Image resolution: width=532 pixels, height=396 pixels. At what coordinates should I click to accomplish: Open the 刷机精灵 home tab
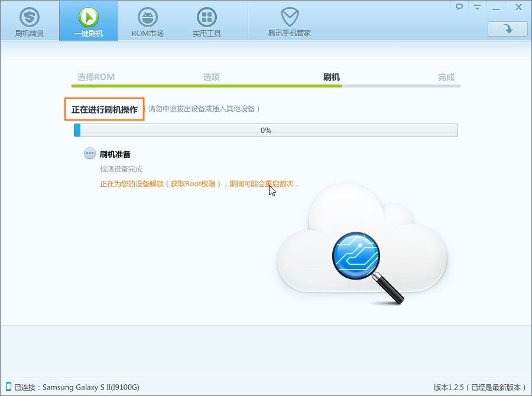[30, 21]
